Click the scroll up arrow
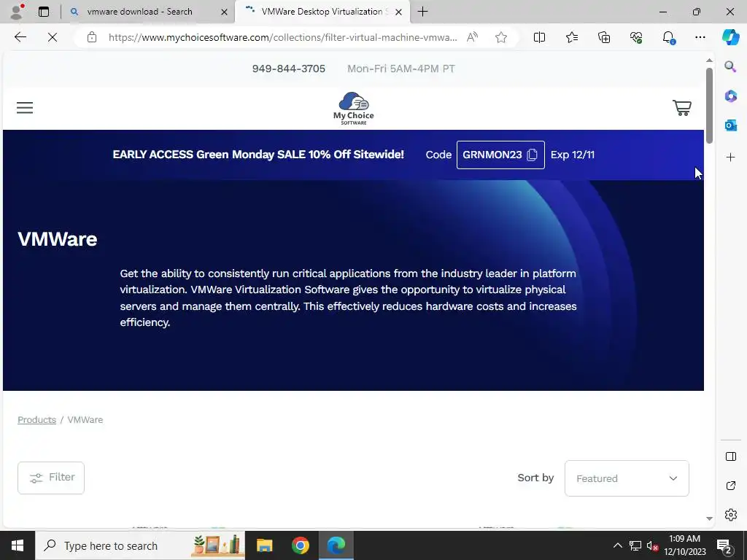This screenshot has height=560, width=747. click(x=709, y=61)
